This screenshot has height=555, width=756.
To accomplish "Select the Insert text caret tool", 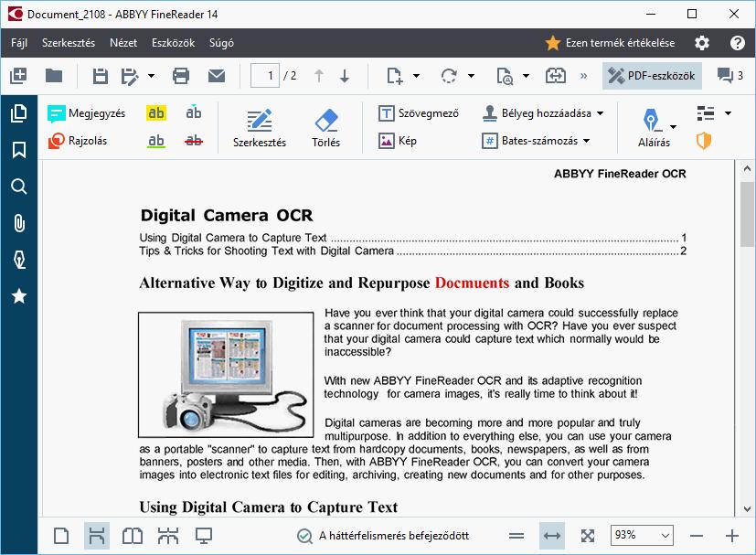I will coord(193,112).
